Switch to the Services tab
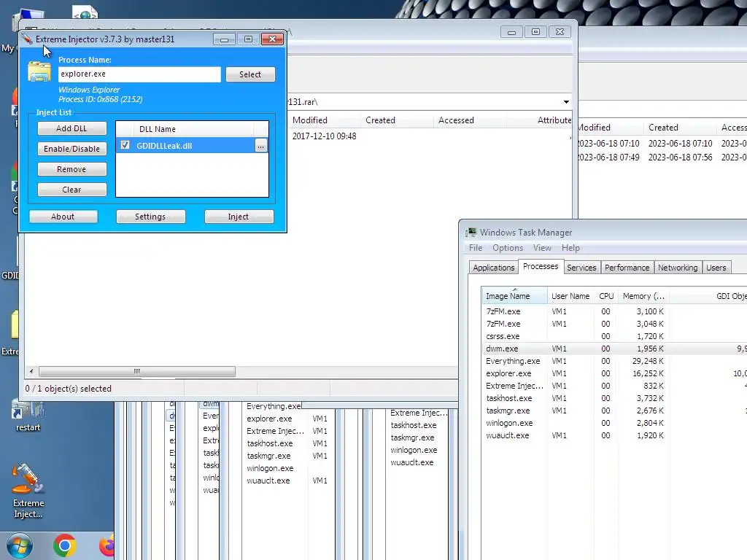Screen dimensions: 747x560 (x=581, y=268)
